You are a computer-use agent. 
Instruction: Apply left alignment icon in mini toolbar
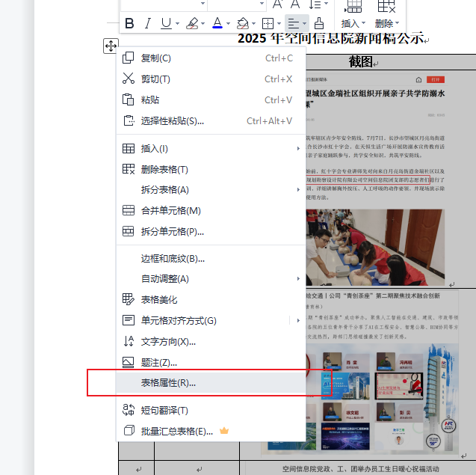coord(293,23)
